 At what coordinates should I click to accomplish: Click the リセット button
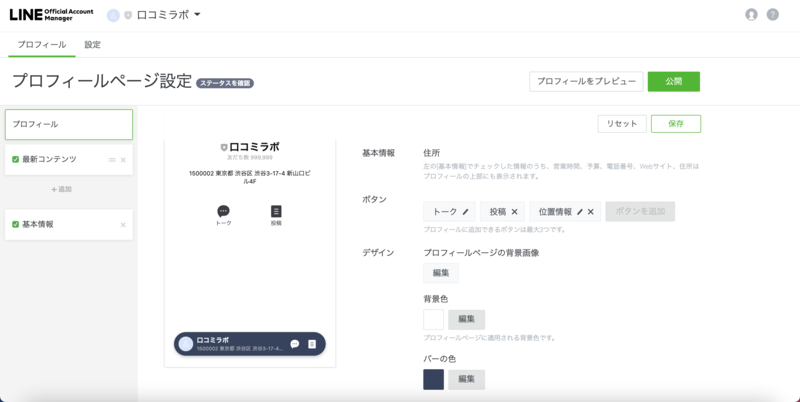(622, 124)
